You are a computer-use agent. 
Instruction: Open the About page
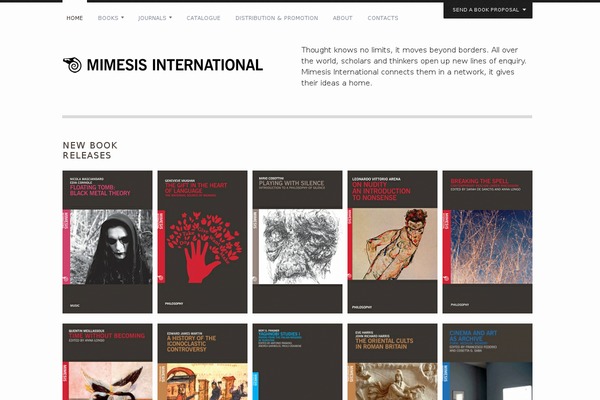(x=342, y=18)
